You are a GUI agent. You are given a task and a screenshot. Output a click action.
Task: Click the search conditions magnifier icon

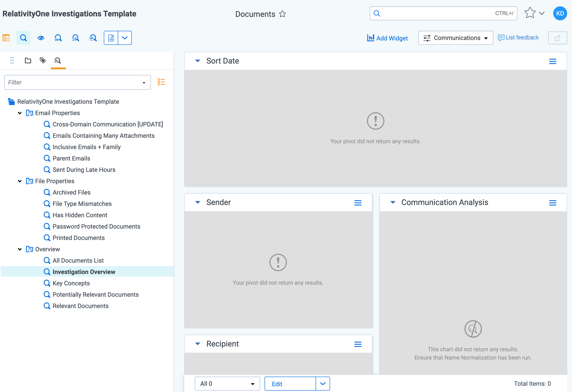pyautogui.click(x=24, y=38)
